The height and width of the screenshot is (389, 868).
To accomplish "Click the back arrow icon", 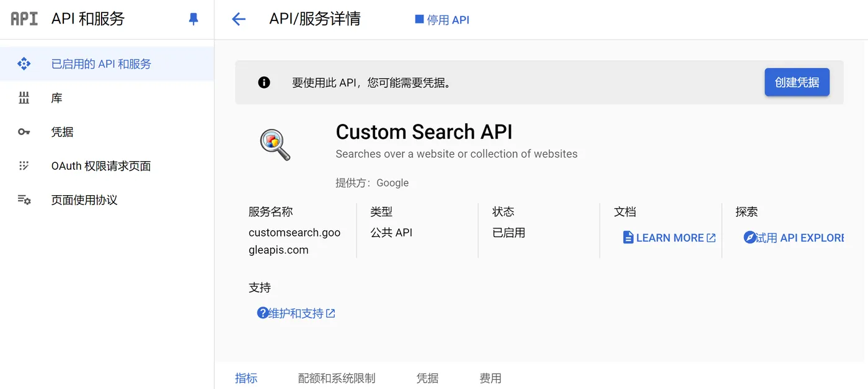I will pos(239,19).
